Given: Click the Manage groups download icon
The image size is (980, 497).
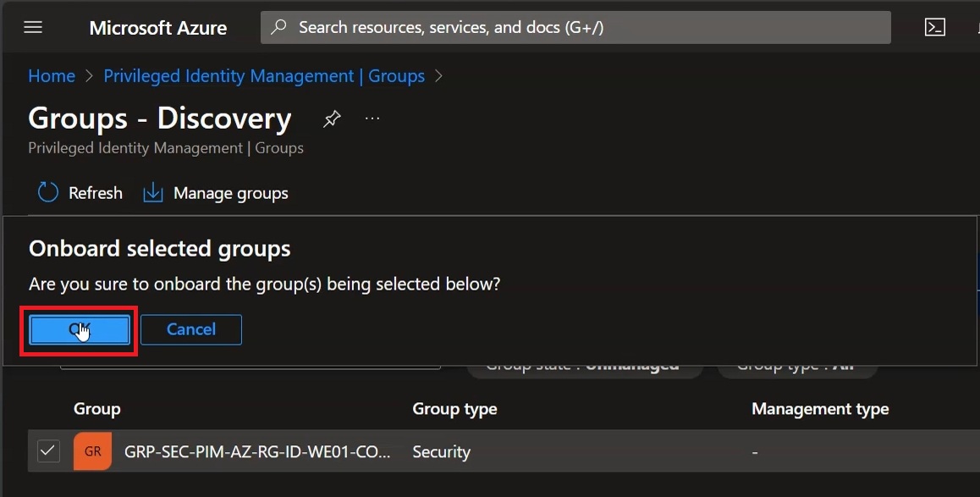Looking at the screenshot, I should pos(152,193).
